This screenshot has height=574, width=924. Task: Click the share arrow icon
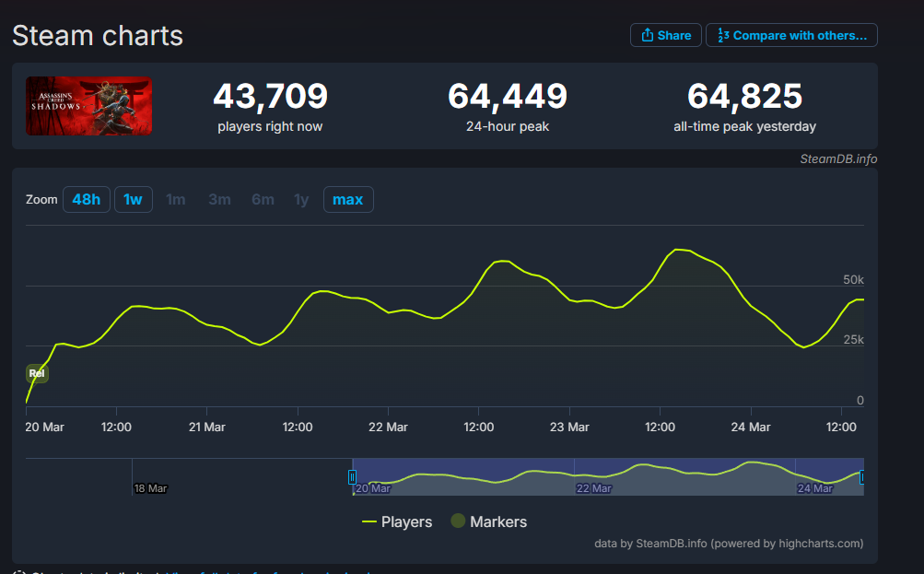[x=647, y=35]
